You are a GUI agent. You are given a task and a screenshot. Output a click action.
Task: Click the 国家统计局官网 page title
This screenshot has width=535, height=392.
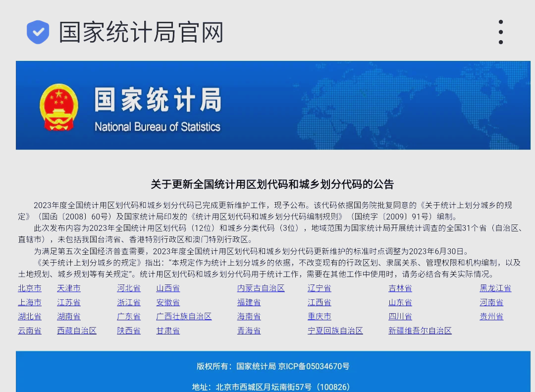click(x=141, y=32)
